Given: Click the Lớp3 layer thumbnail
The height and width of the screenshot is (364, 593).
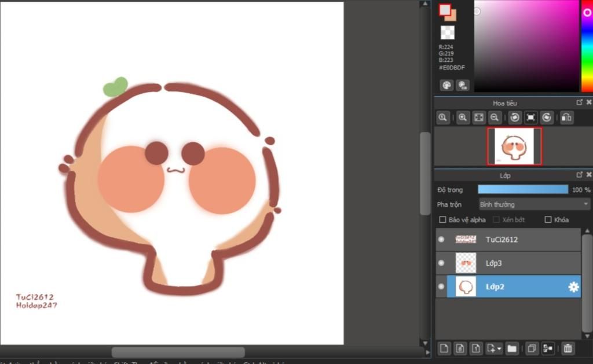Looking at the screenshot, I should [x=466, y=263].
